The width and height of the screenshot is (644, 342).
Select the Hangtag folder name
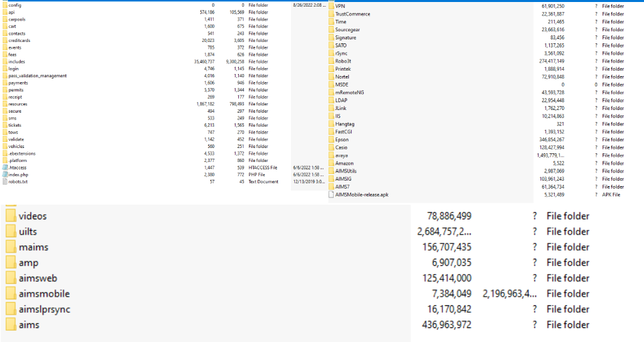344,124
